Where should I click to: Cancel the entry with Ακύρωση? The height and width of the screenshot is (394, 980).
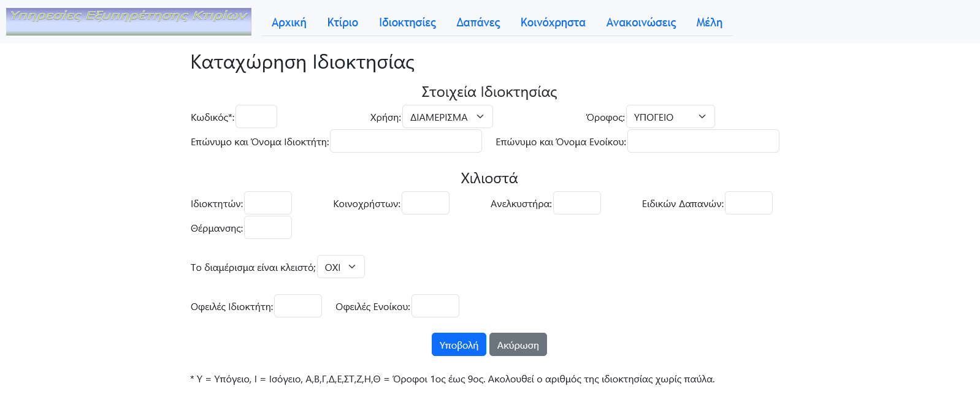click(x=518, y=344)
